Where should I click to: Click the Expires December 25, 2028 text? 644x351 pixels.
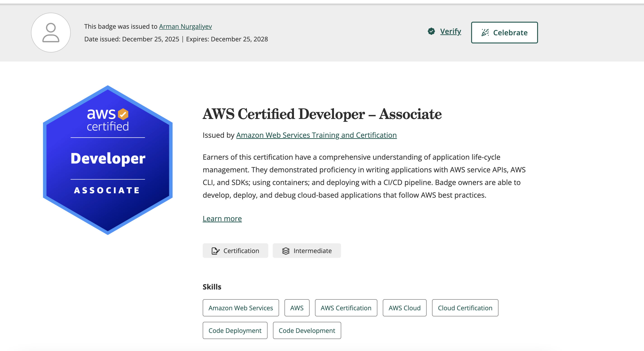click(x=227, y=39)
